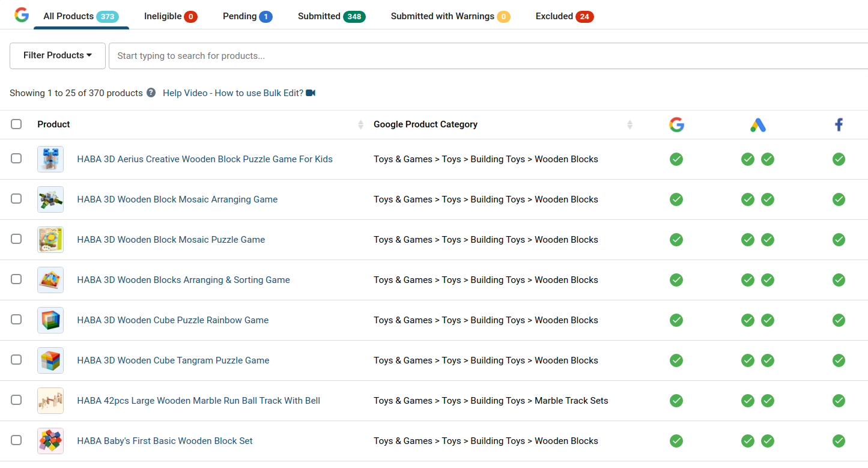Click Google status checkmark for Mosaic Puzzle Game row
The width and height of the screenshot is (868, 468).
[x=676, y=240]
